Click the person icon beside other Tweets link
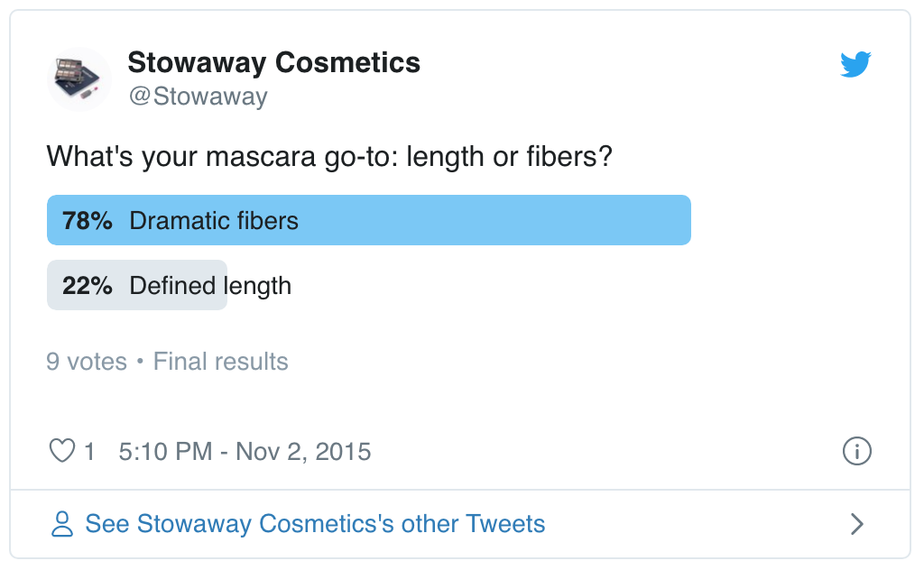 [61, 524]
